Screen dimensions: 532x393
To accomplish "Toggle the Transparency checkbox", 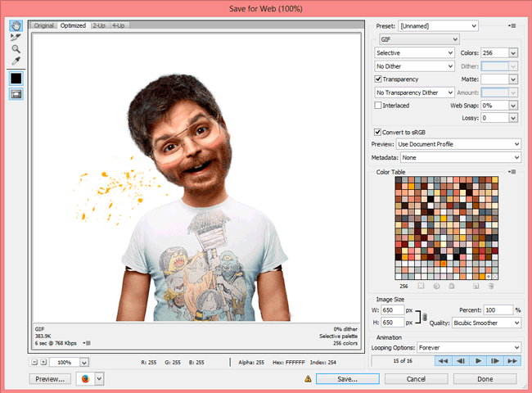I will point(378,79).
